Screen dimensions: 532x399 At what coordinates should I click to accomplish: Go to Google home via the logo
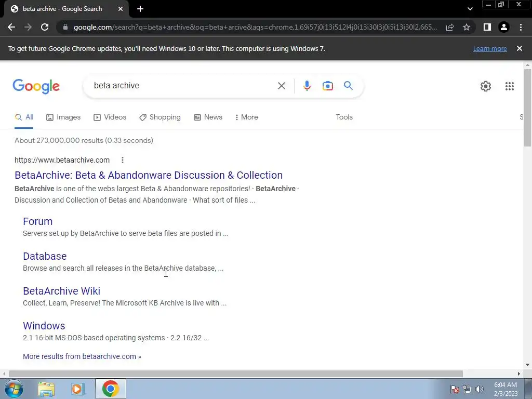(x=36, y=86)
